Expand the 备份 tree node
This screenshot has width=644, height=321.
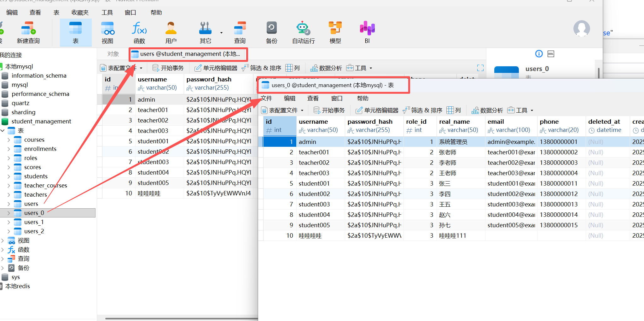(x=3, y=268)
